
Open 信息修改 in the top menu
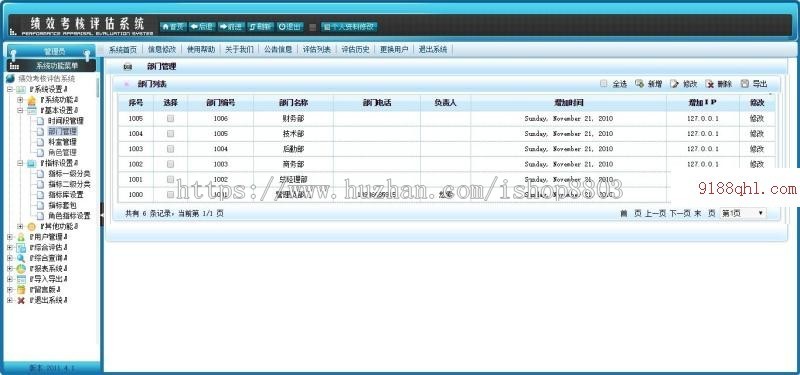coord(162,49)
